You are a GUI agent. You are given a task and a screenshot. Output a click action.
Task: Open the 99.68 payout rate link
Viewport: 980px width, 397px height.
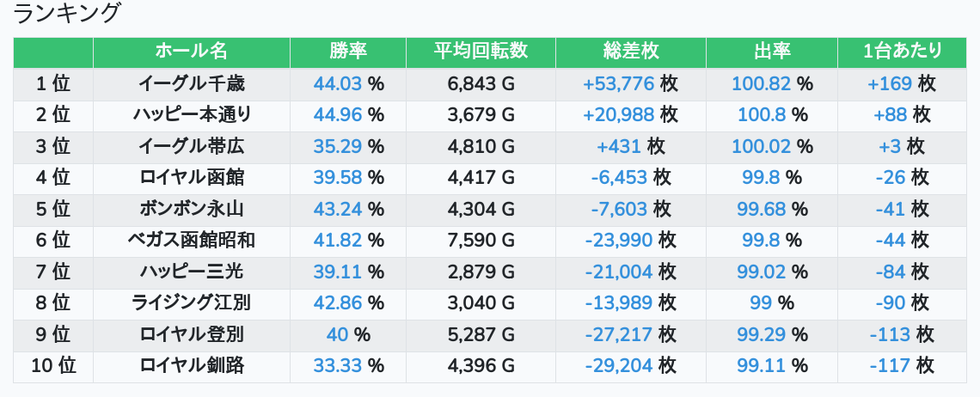coord(761,209)
